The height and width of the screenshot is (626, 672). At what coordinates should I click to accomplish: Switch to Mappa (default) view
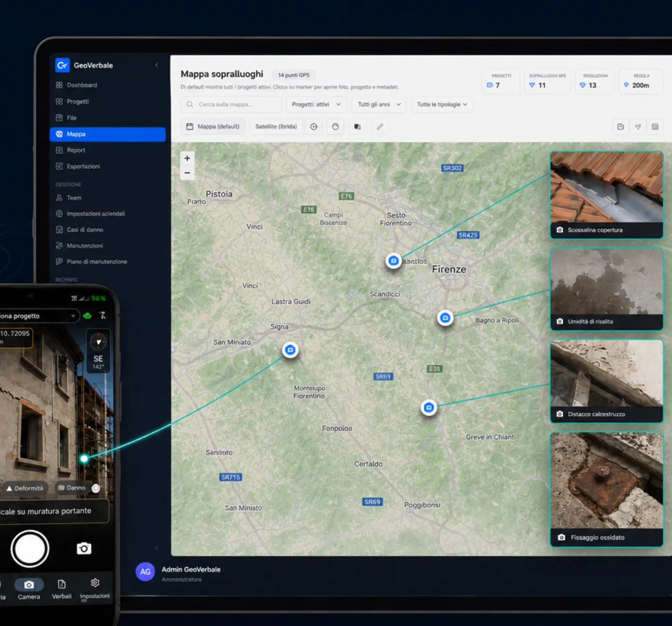(x=213, y=127)
